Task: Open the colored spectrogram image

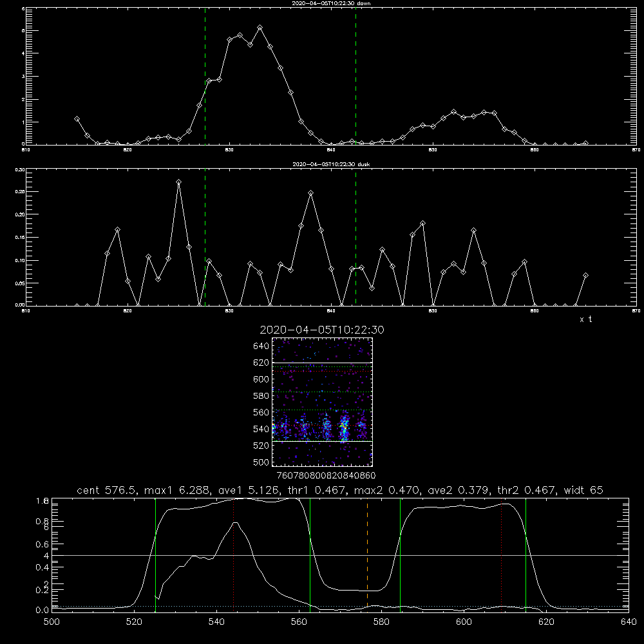Action: pyautogui.click(x=323, y=402)
